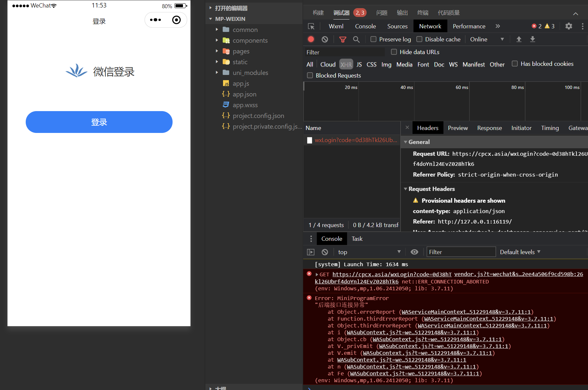The height and width of the screenshot is (390, 588).
Task: Open network search magnifier icon
Action: [x=357, y=39]
